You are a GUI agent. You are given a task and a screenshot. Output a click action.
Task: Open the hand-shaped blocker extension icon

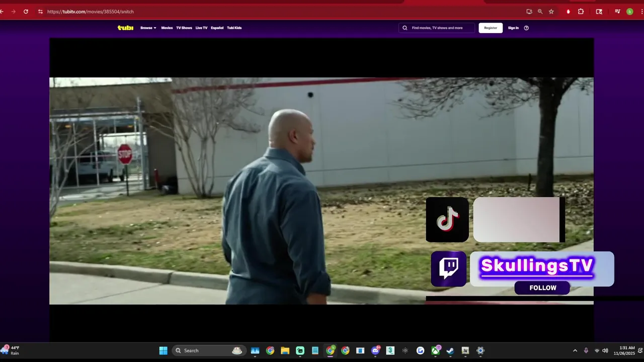[x=569, y=12]
